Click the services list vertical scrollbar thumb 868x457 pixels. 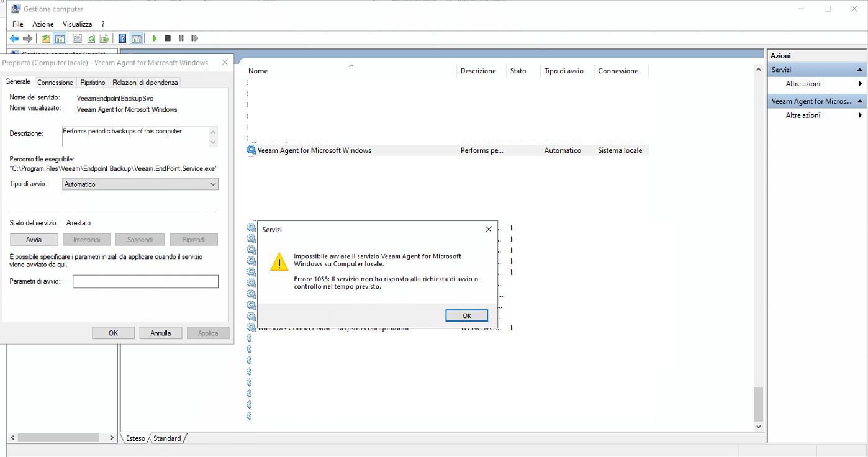758,404
